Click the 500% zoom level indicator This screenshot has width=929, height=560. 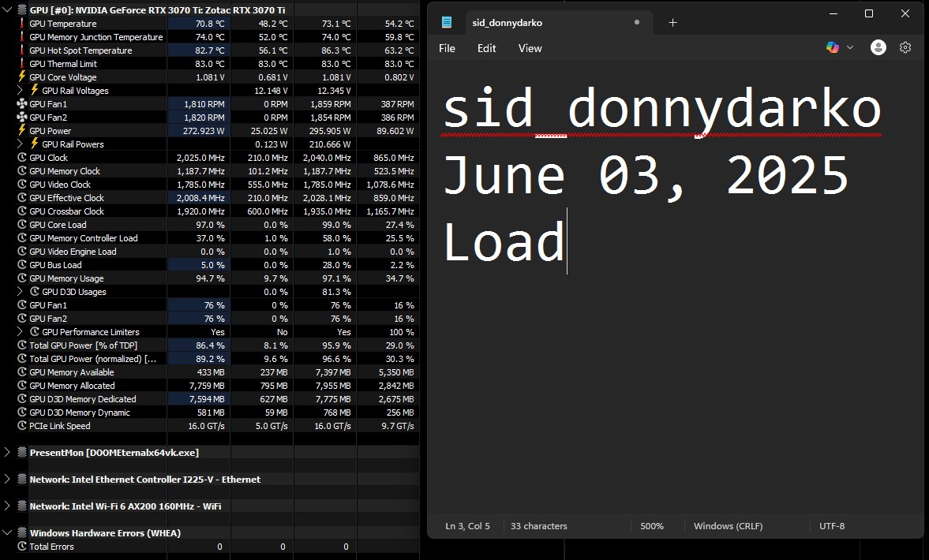pos(652,525)
